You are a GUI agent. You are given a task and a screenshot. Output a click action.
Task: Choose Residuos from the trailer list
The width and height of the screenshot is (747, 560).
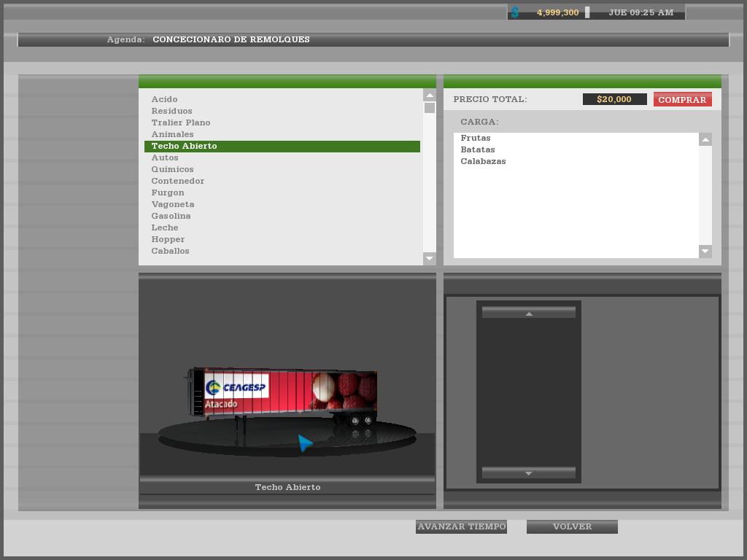pyautogui.click(x=171, y=111)
